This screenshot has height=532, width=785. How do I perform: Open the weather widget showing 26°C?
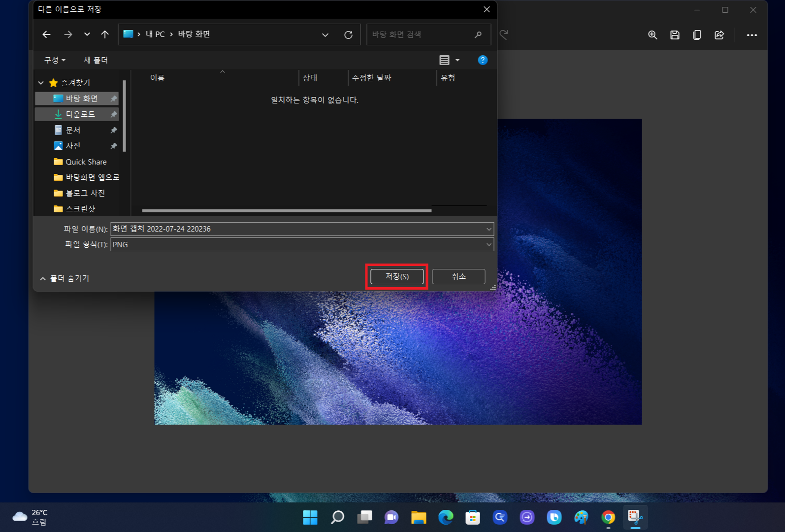click(x=31, y=517)
